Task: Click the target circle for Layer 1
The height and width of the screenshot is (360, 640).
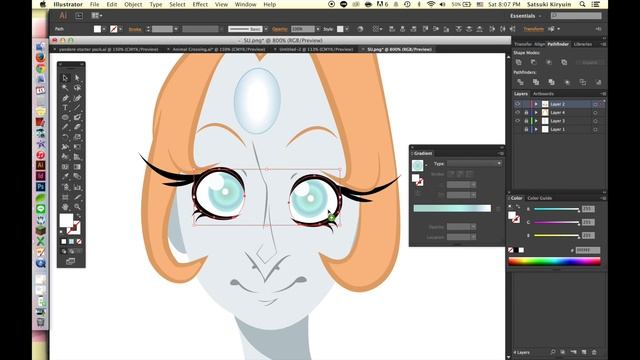Action: pos(595,129)
